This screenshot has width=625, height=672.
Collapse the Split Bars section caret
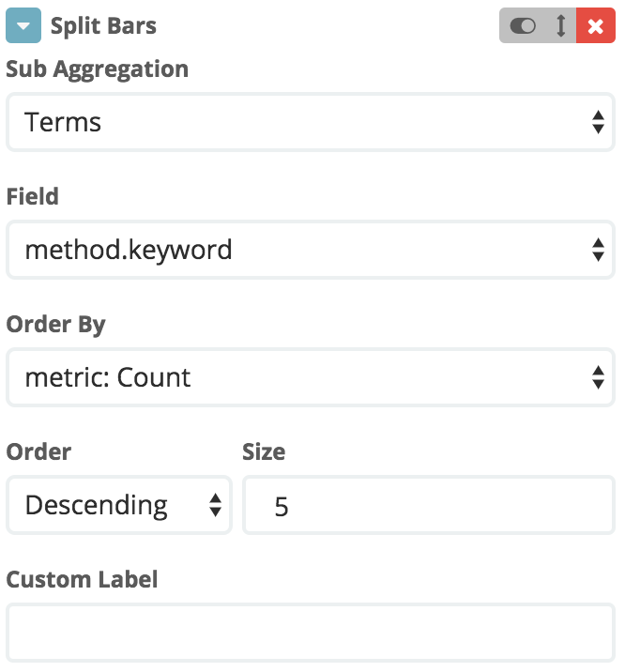click(x=23, y=25)
